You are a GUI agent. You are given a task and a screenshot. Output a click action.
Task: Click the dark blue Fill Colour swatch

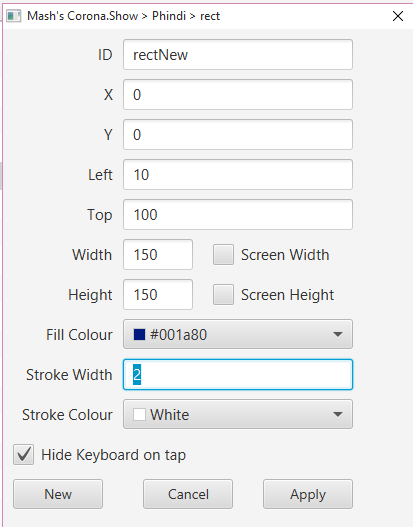(139, 334)
